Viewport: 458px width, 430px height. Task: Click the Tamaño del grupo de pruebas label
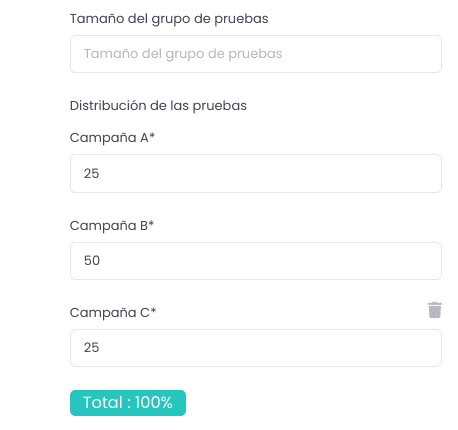tap(169, 19)
